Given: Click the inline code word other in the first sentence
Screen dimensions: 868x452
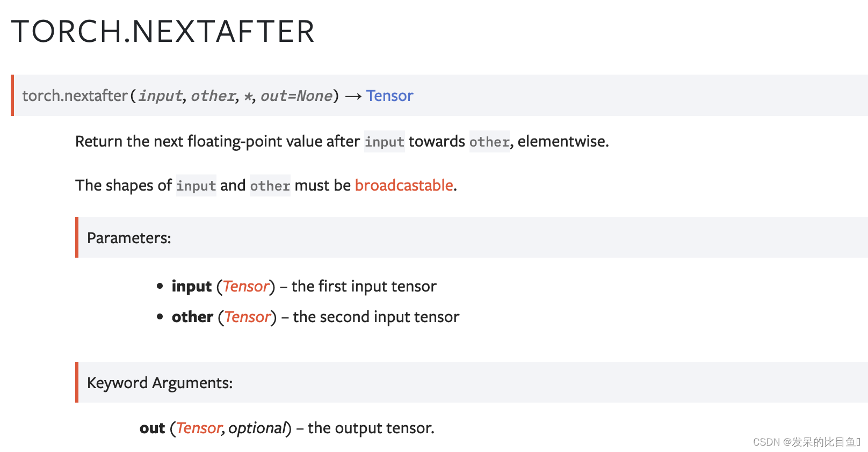Looking at the screenshot, I should 489,142.
